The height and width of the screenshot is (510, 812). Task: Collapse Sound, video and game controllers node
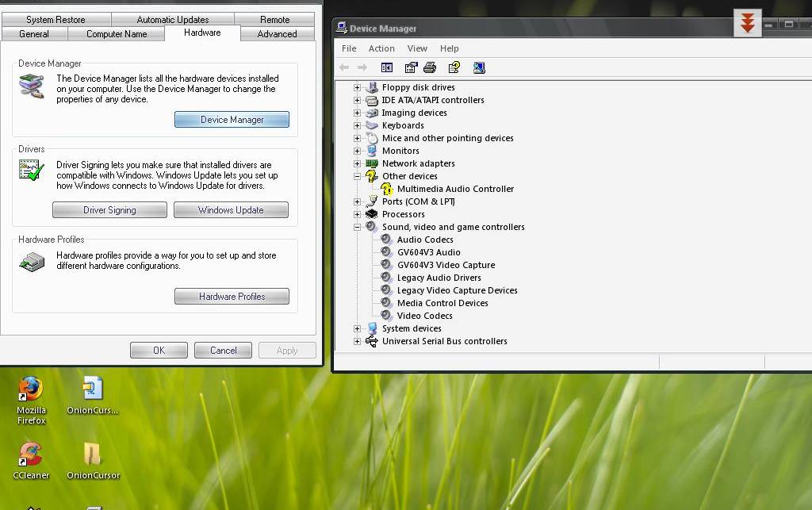[x=358, y=227]
